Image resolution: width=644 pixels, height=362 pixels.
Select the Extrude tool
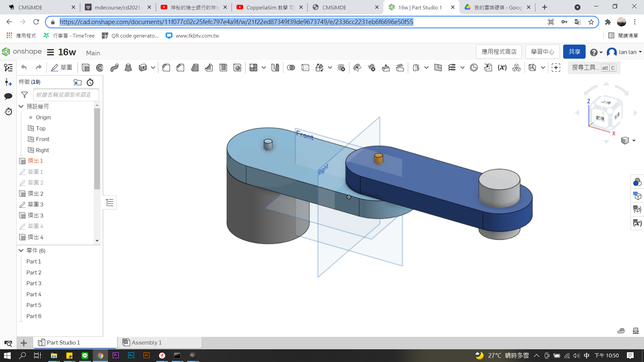86,68
